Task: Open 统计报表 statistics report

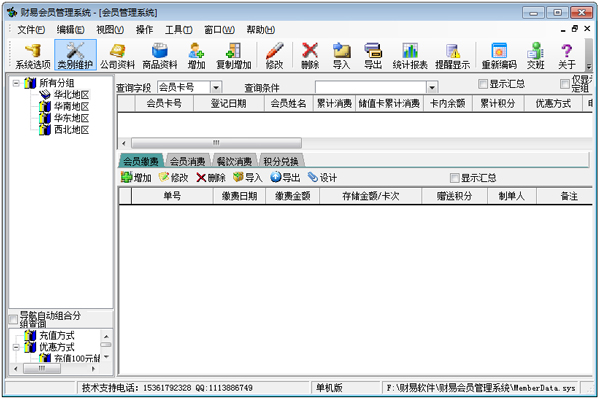Action: click(x=410, y=55)
